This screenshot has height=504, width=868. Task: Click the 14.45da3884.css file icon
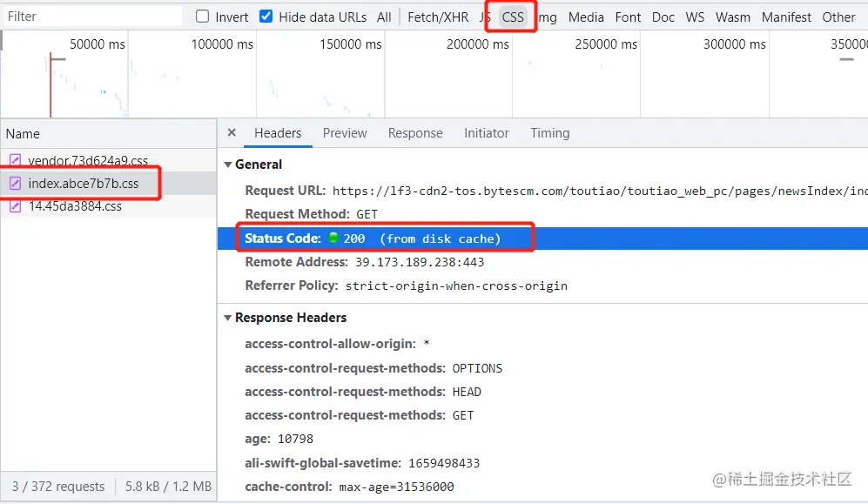pos(15,206)
